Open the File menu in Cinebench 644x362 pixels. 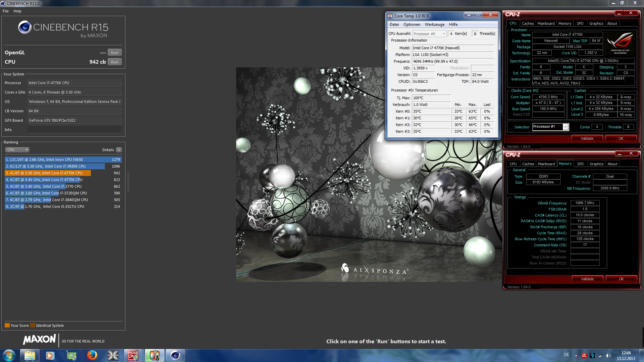(x=6, y=11)
